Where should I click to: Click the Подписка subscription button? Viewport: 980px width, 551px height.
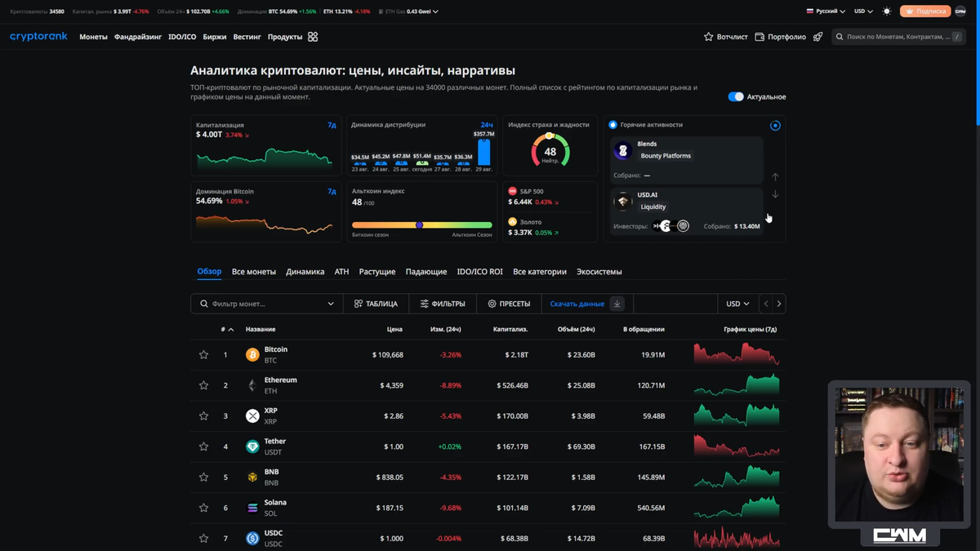925,11
